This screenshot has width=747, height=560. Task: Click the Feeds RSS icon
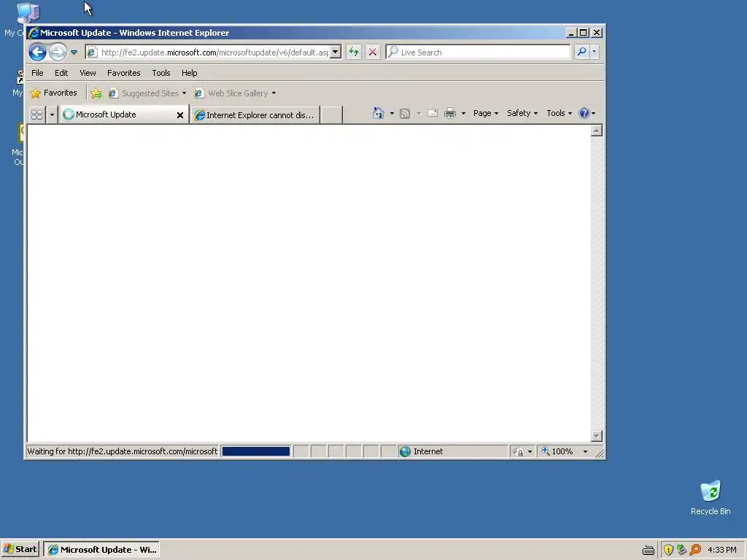[x=405, y=113]
